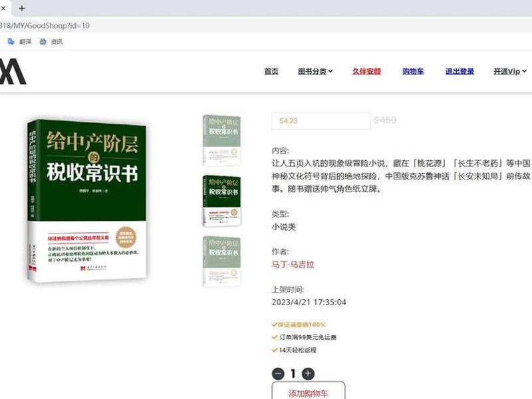Image resolution: width=532 pixels, height=399 pixels.
Task: Open the red 久佳安郎 user link
Action: tap(366, 71)
